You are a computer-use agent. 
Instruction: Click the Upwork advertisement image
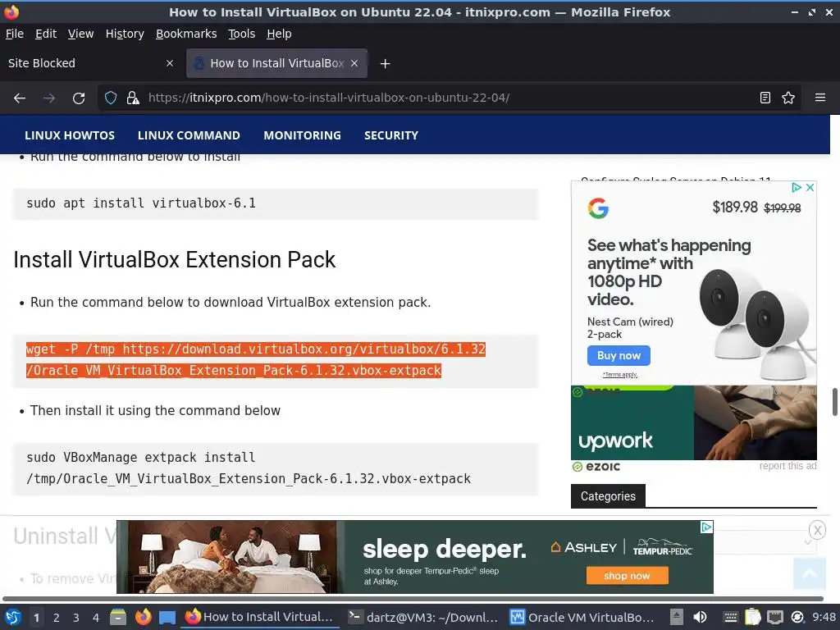pos(694,422)
